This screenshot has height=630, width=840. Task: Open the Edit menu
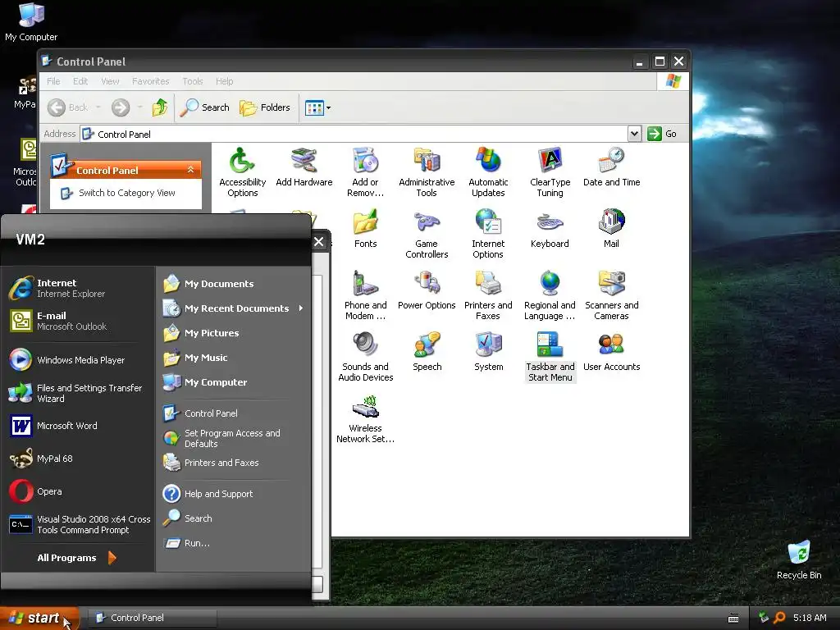(x=80, y=81)
